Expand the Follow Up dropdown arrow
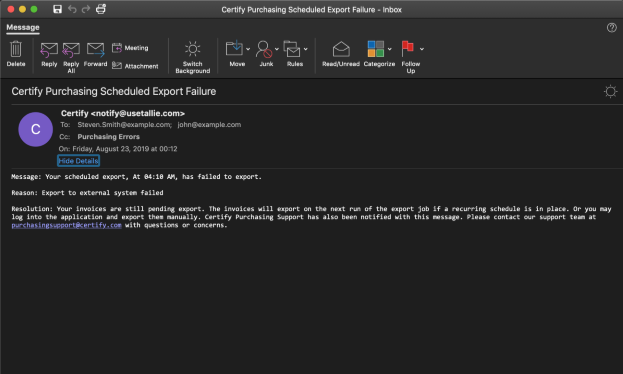The image size is (623, 374). 422,49
